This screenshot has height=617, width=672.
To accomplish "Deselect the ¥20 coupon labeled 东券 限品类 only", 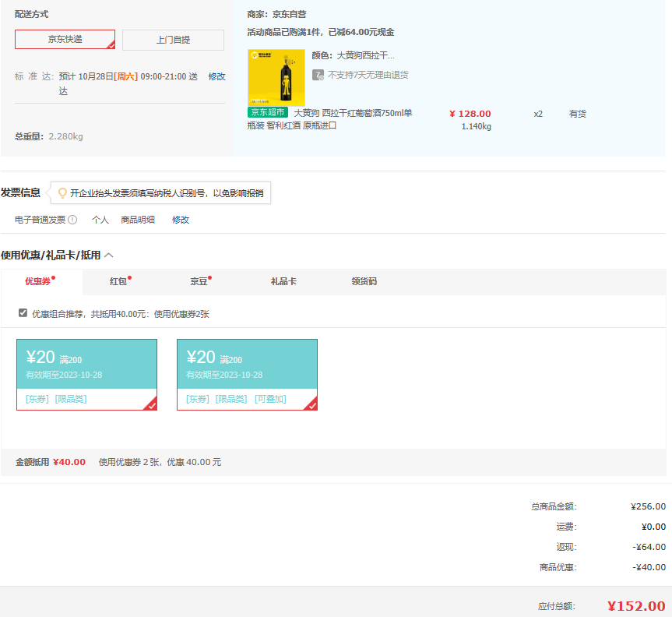I will point(87,375).
